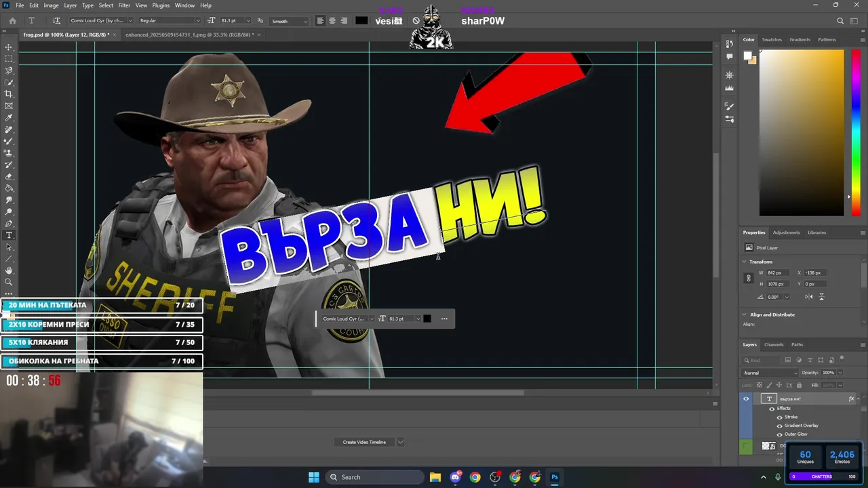The height and width of the screenshot is (488, 868).
Task: Select the Move tool
Action: click(9, 47)
